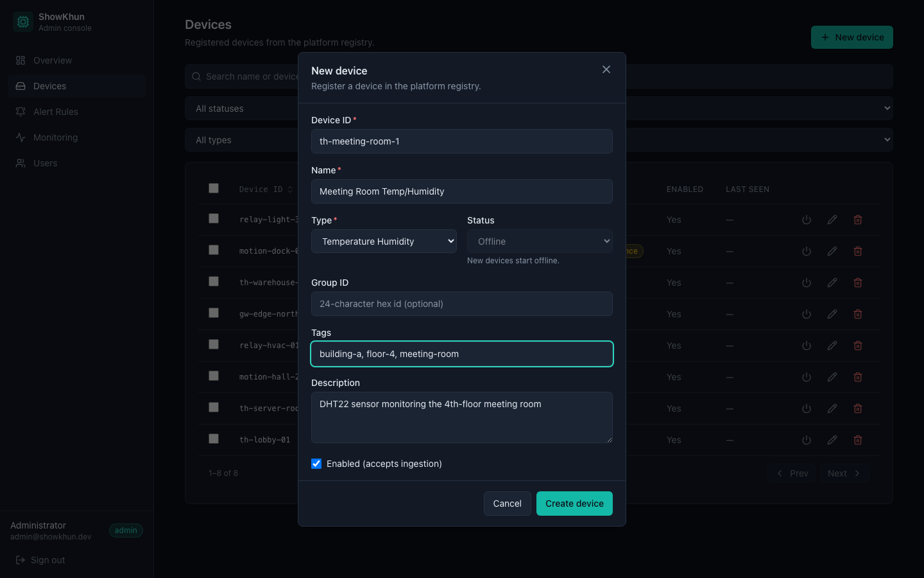Click the th-lobby-01 device ID text
Viewport: 924px width, 578px height.
[x=264, y=440]
